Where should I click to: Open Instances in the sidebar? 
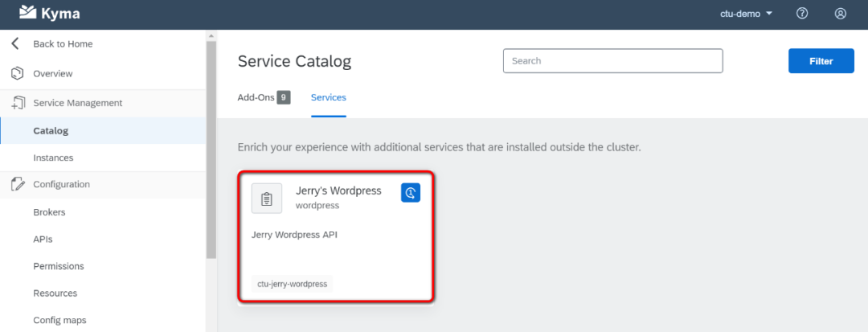(53, 158)
